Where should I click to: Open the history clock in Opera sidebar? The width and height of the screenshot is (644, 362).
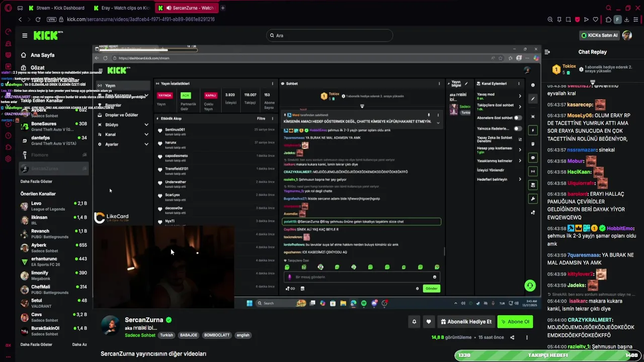pyautogui.click(x=8, y=136)
